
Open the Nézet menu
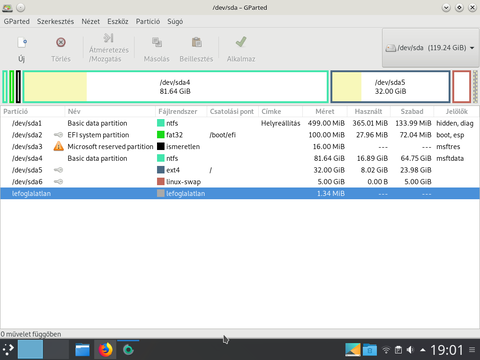tap(91, 21)
